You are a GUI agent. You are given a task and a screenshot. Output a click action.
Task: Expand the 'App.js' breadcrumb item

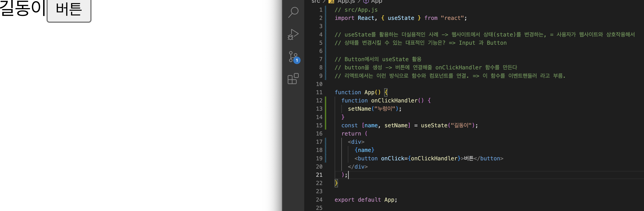pos(346,2)
